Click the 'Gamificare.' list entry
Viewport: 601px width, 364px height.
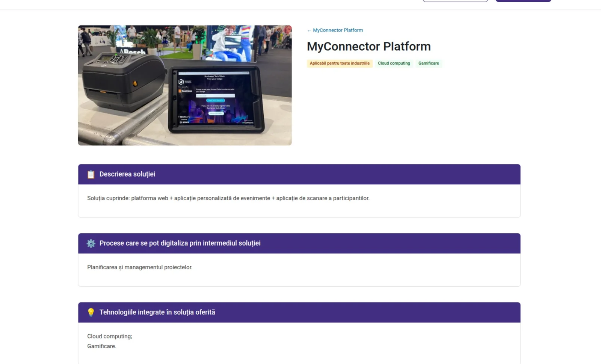(102, 346)
